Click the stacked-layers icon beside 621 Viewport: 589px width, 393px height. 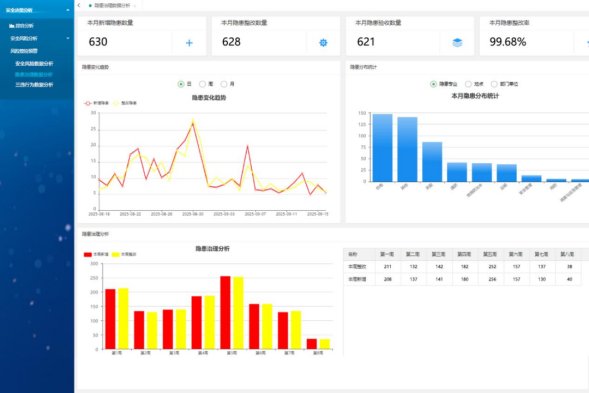point(457,42)
